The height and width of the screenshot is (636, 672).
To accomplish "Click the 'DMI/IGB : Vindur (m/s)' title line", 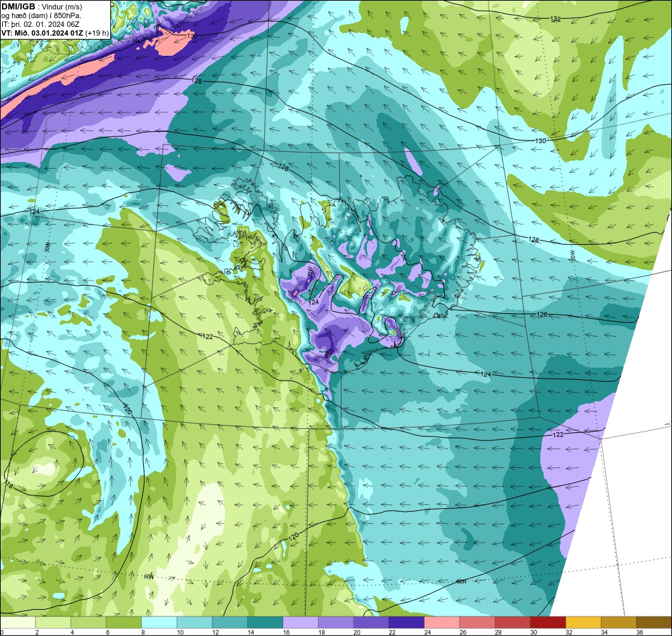I will coord(42,6).
